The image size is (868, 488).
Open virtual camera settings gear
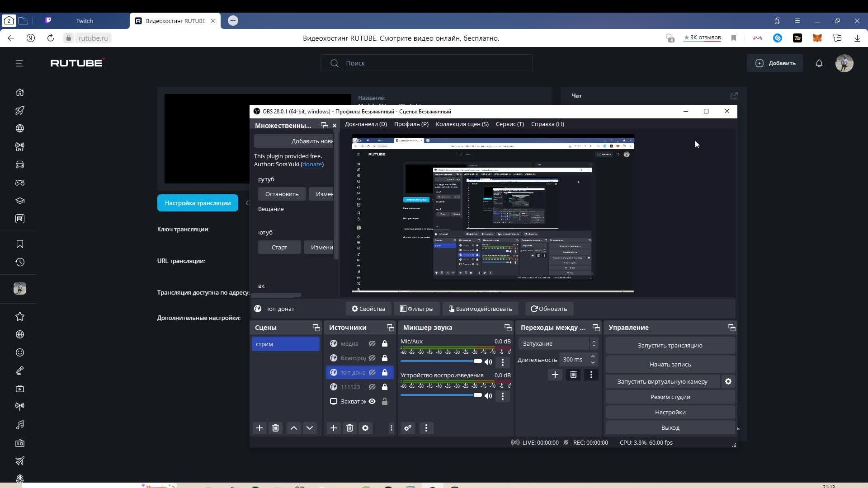(728, 381)
